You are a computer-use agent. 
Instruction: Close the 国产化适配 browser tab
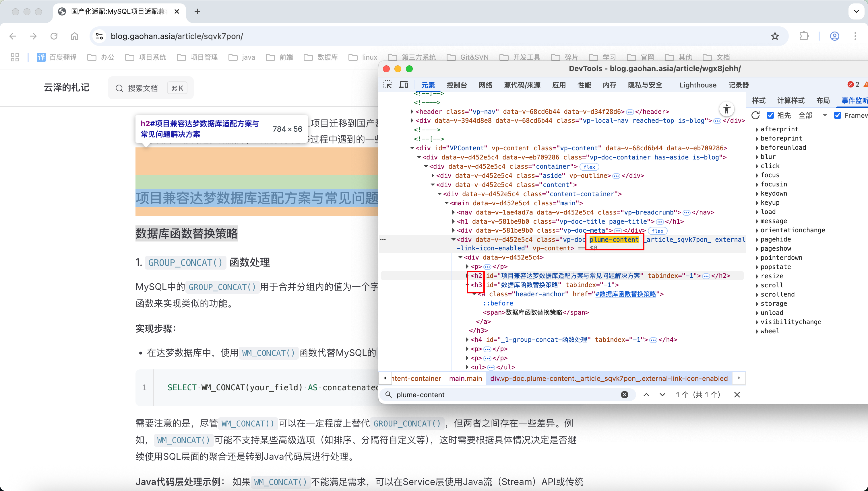click(x=177, y=11)
